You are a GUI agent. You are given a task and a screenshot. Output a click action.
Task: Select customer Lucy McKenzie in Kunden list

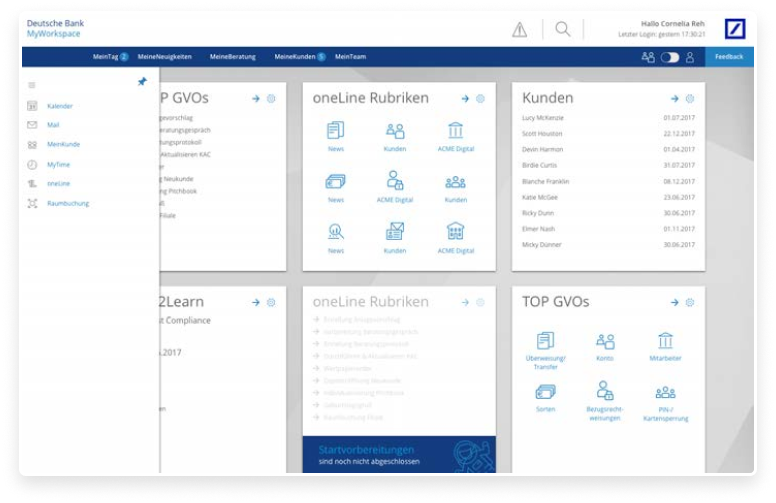[x=543, y=118]
